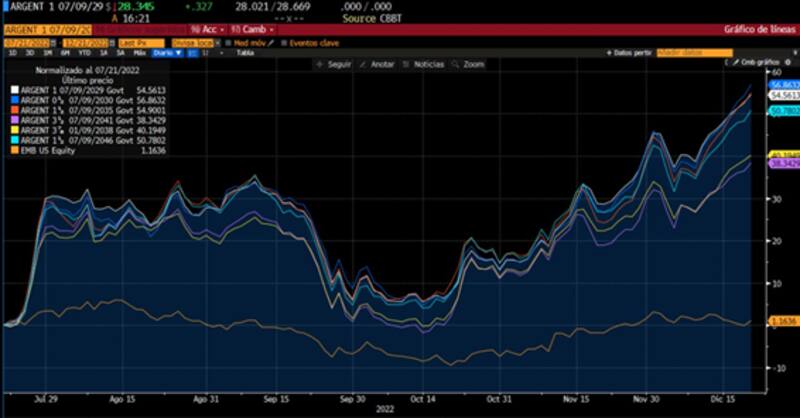Enable the Eventos clave checkbox
This screenshot has height=418, width=800.
click(x=284, y=43)
